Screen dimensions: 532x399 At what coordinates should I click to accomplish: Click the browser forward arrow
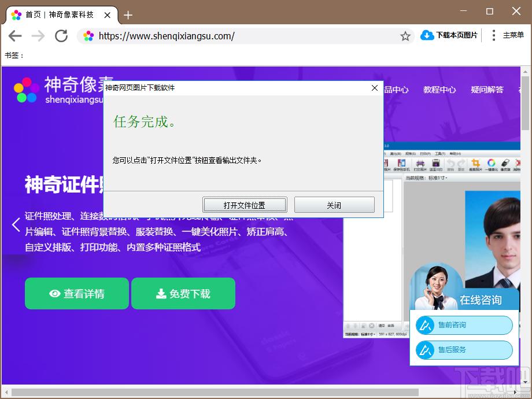click(38, 36)
